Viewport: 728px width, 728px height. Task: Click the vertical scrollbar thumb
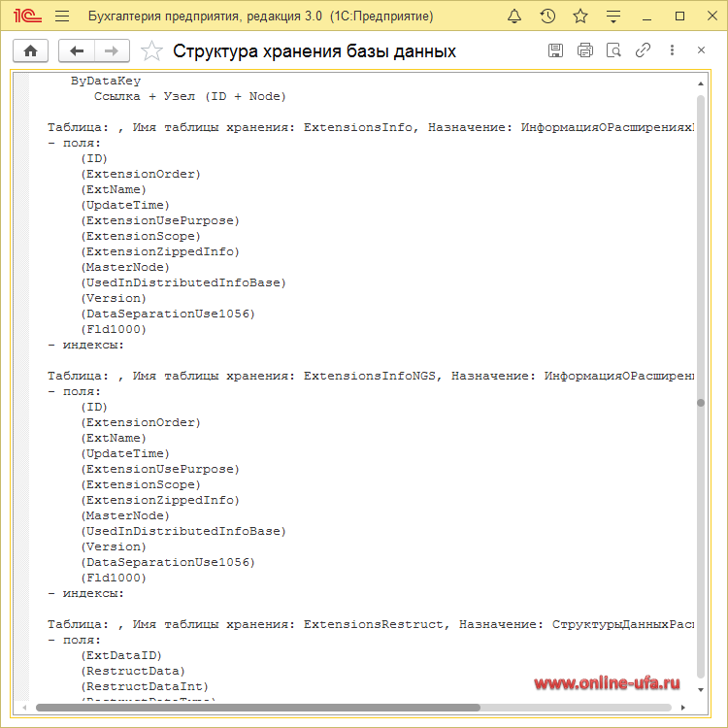701,403
